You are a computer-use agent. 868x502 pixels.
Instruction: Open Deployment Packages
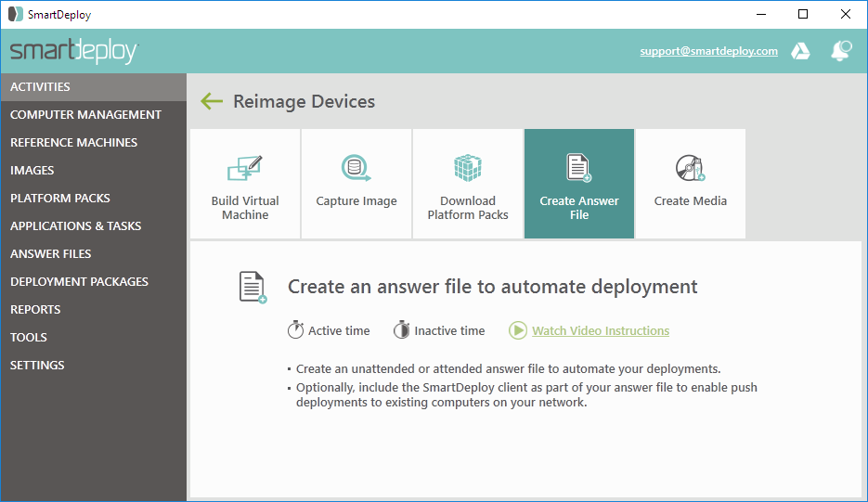tap(94, 282)
